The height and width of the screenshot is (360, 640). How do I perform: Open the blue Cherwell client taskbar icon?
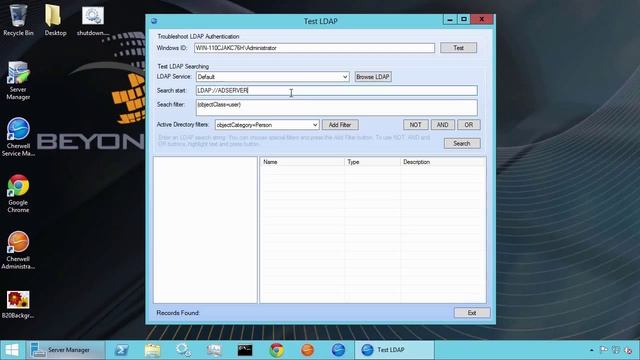[x=338, y=350]
